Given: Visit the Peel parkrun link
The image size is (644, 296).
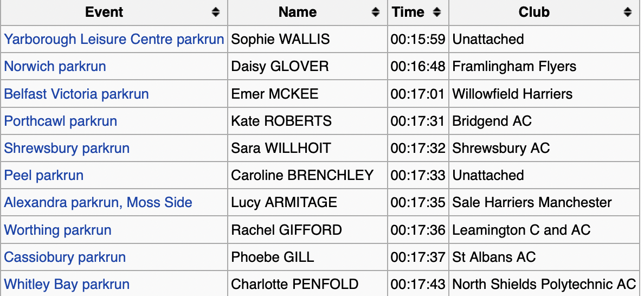Looking at the screenshot, I should (44, 176).
